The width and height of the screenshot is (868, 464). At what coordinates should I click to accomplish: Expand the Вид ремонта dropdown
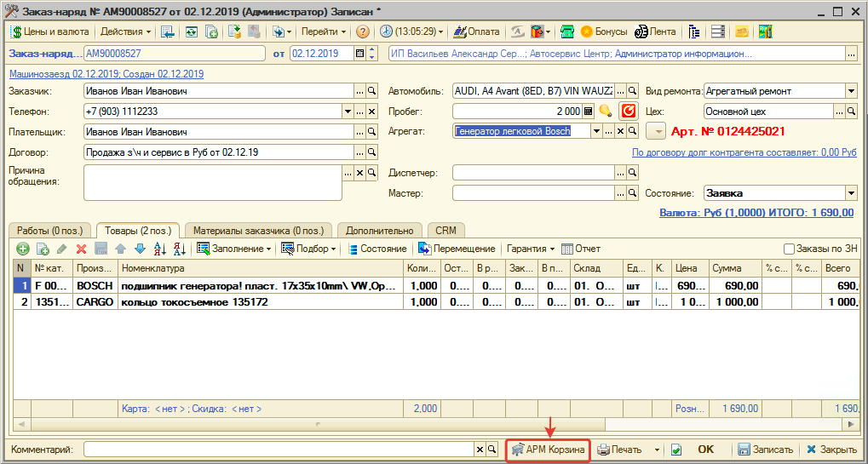tap(851, 91)
